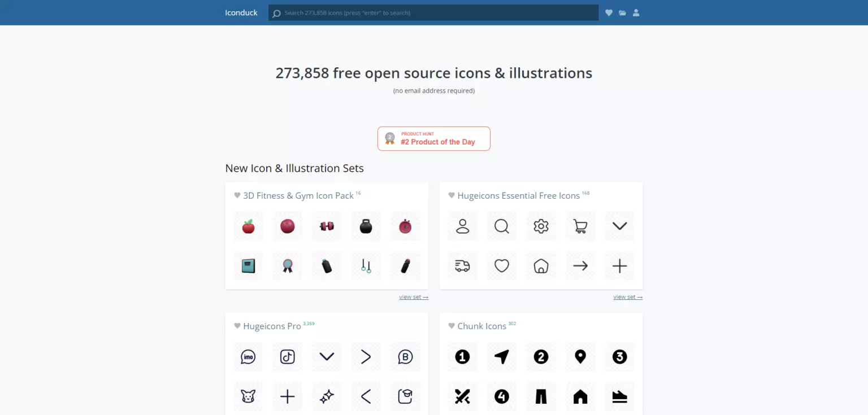
Task: Select the shopping cart icon
Action: (580, 226)
